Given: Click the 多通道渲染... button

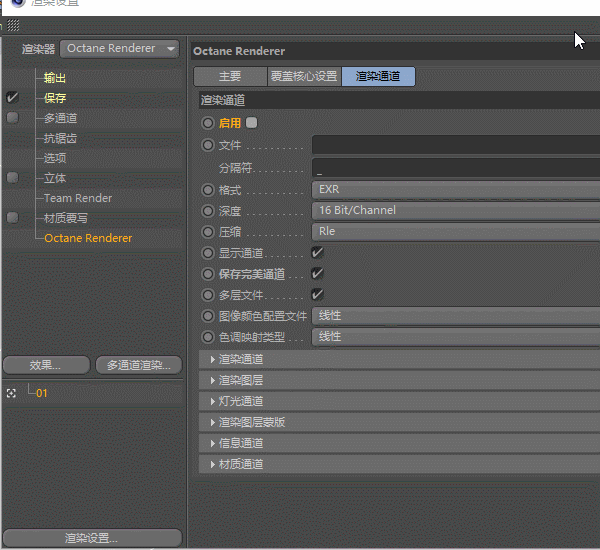Looking at the screenshot, I should click(139, 365).
